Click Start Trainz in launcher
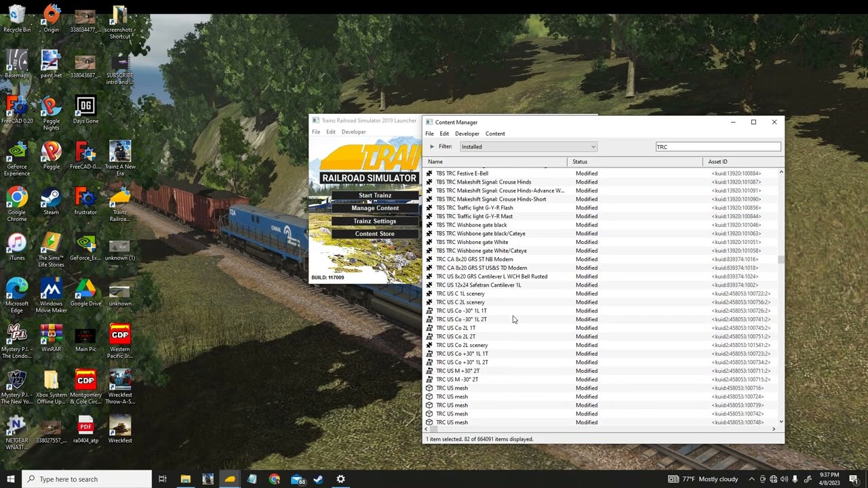This screenshot has height=488, width=868. (x=375, y=195)
